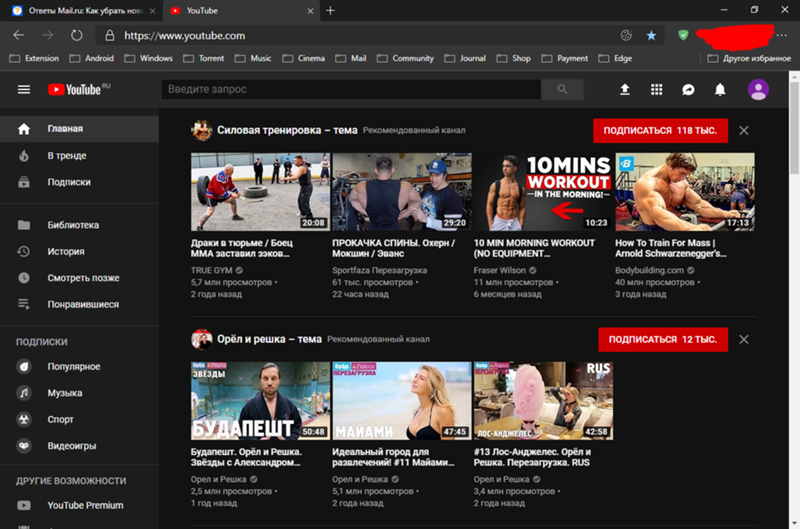The image size is (800, 529).
Task: Open the browser three-dots settings menu
Action: [x=782, y=35]
